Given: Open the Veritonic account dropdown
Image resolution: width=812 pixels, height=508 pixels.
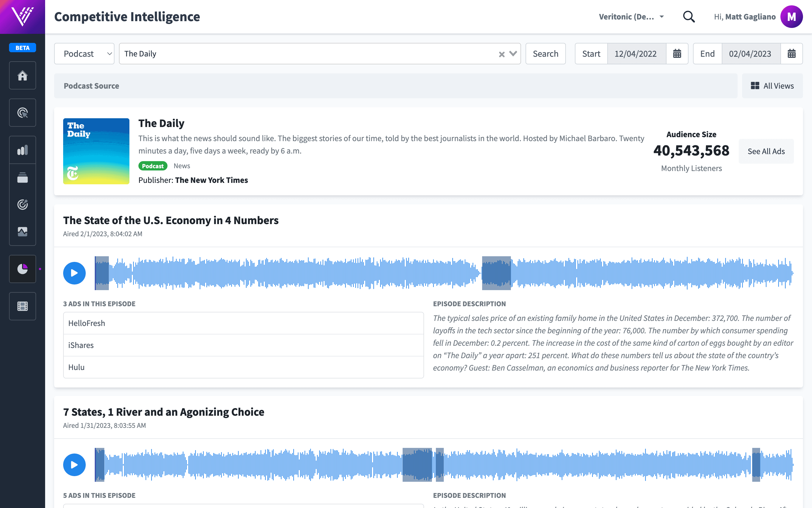Looking at the screenshot, I should click(631, 16).
